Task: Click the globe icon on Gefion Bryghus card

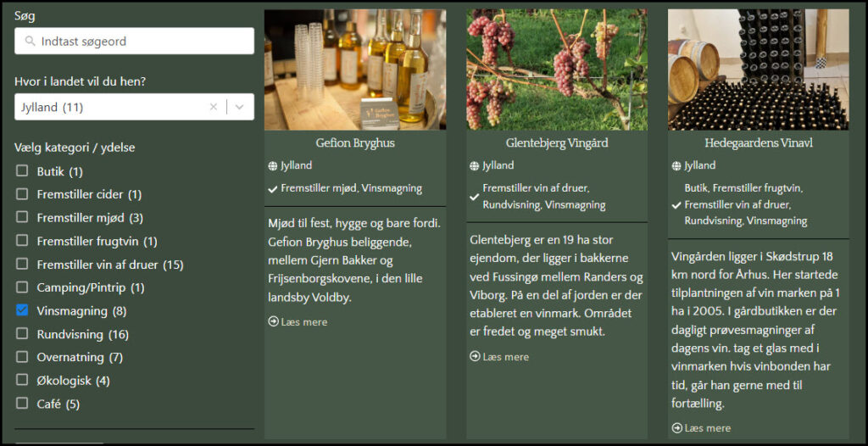Action: (x=272, y=165)
